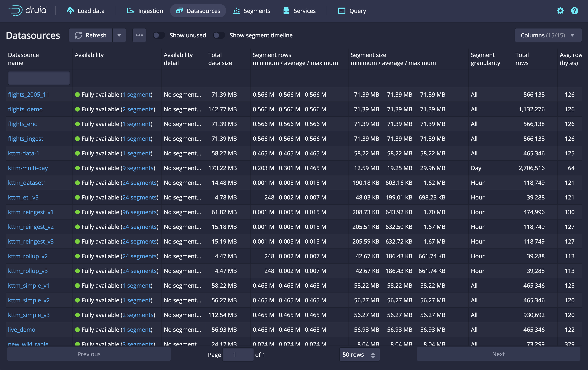Screen dimensions: 588x370
Task: Change the 50 rows page size selector
Action: [x=359, y=354]
